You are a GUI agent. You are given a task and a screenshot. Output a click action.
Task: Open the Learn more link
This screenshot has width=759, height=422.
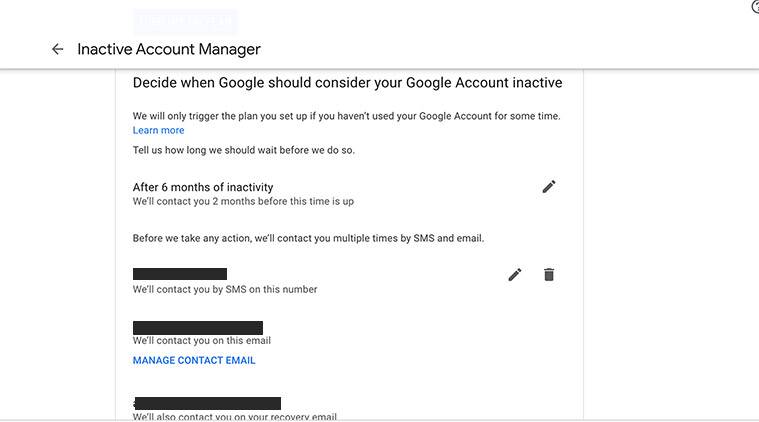tap(158, 131)
